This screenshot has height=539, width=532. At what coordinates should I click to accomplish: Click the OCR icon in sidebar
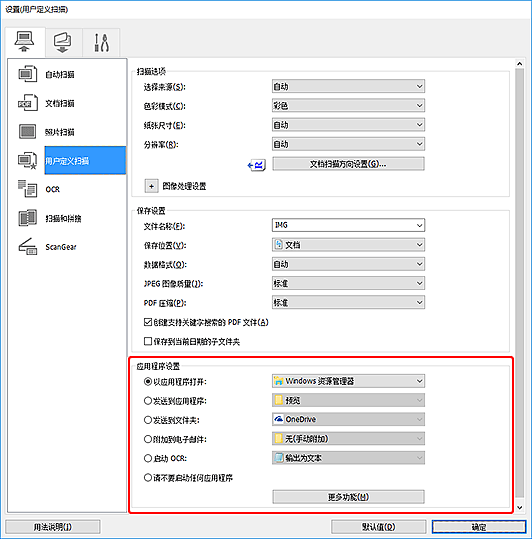(x=27, y=189)
